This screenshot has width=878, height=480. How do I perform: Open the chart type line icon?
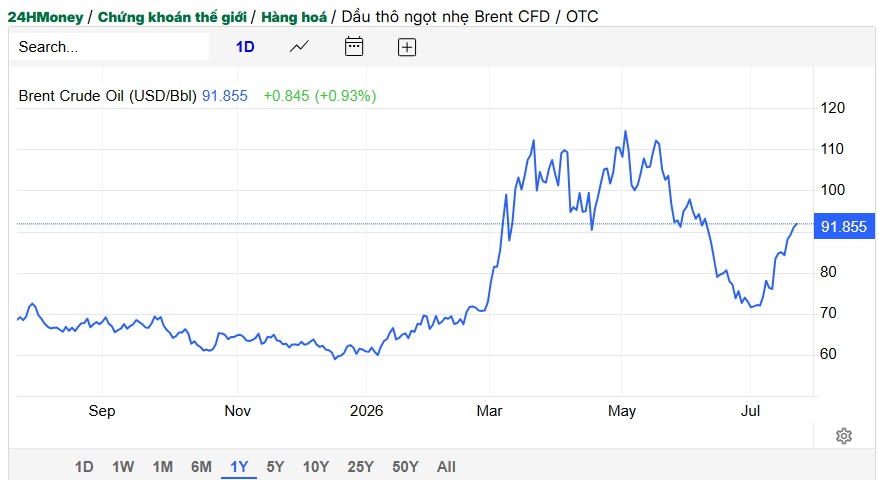(299, 46)
